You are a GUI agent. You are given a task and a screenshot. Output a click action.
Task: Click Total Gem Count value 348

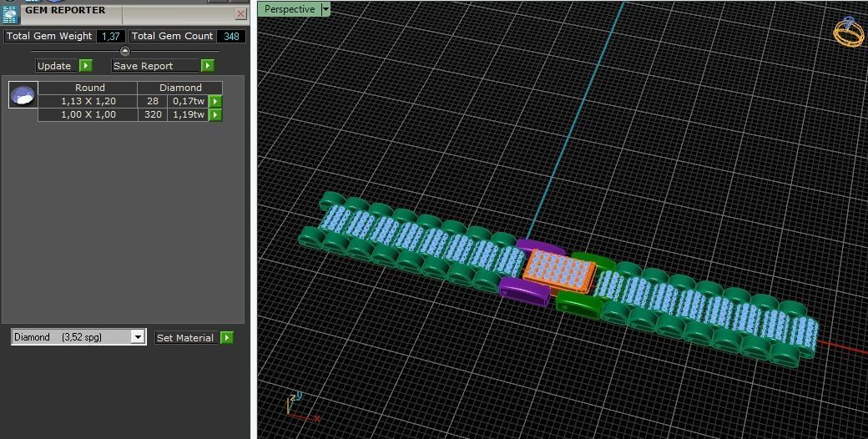pyautogui.click(x=231, y=36)
